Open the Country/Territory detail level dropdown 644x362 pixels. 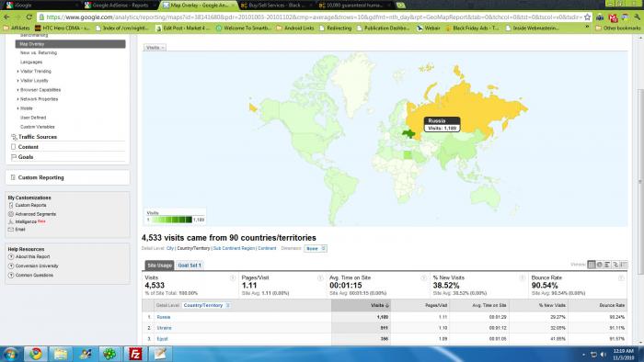(206, 305)
